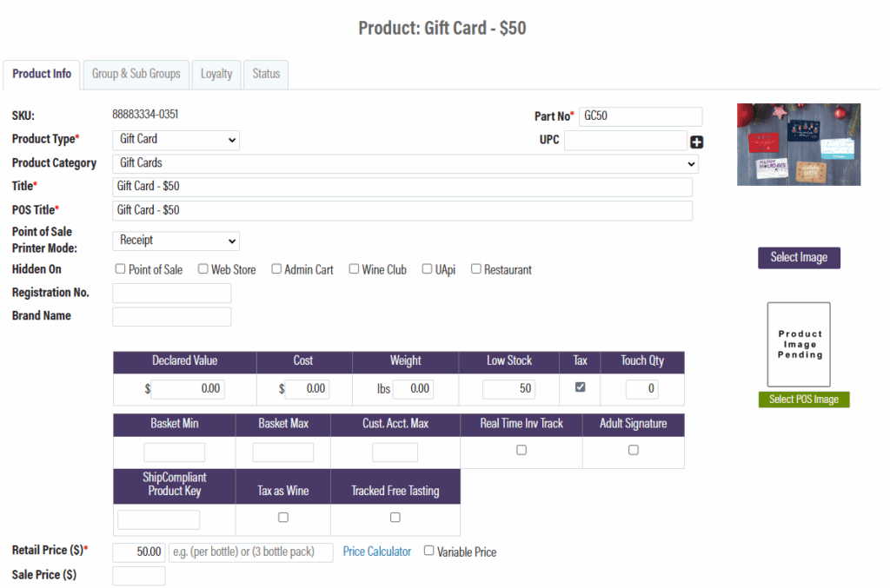Viewport: 890px width, 588px height.
Task: Click the plus icon beside UPC field
Action: pyautogui.click(x=696, y=142)
